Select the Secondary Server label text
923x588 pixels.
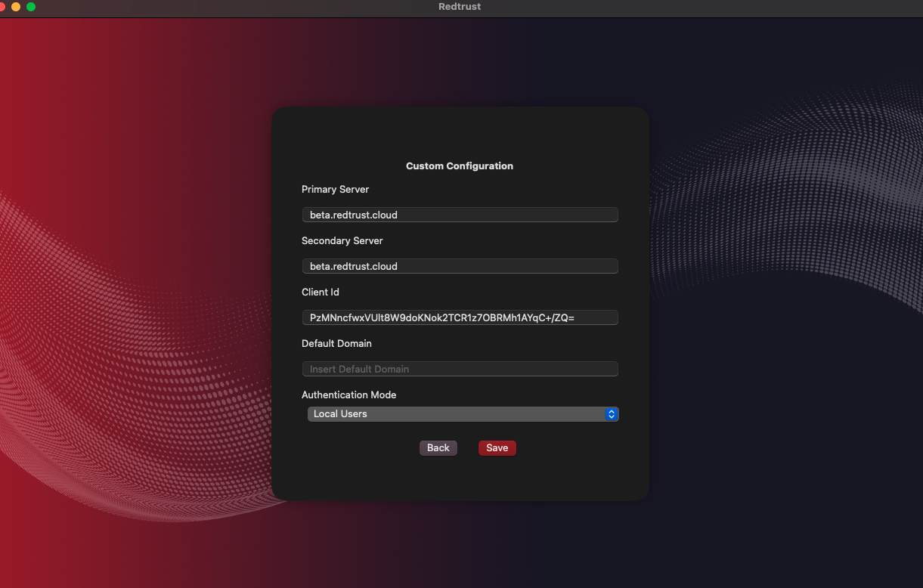(342, 240)
